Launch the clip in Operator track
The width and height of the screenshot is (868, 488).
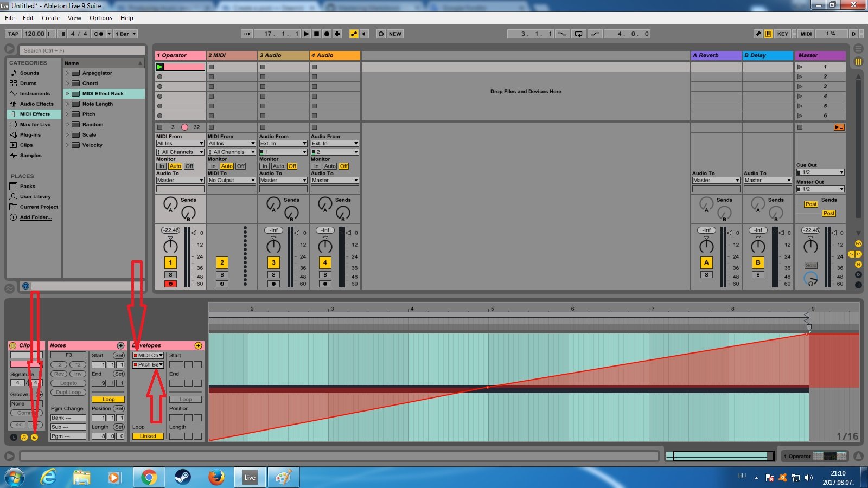(x=159, y=67)
